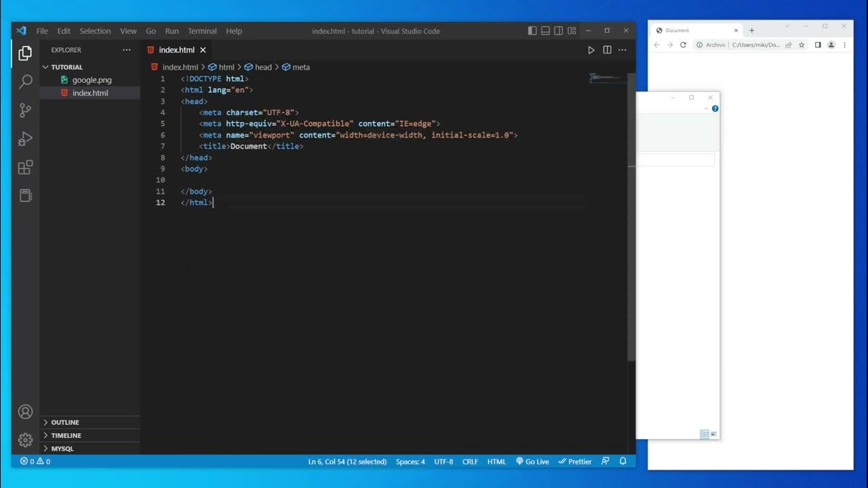
Task: Open the Chrome three-dot menu
Action: tap(844, 45)
